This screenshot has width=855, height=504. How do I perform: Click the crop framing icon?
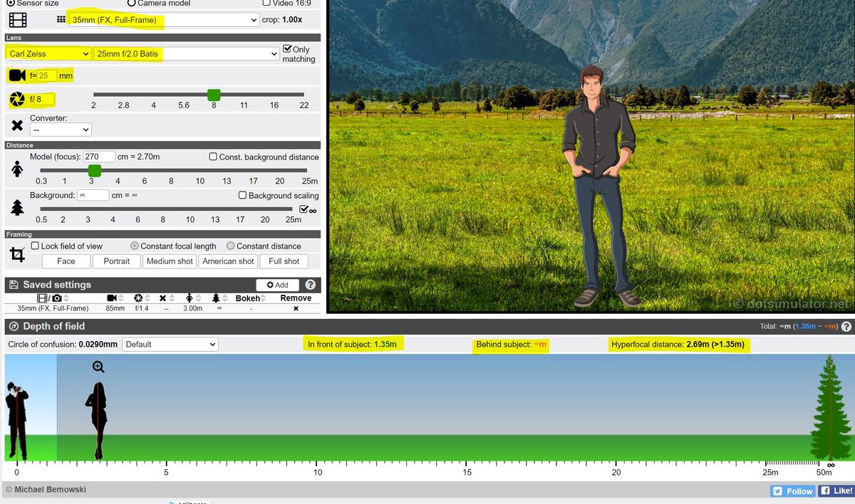(x=17, y=254)
